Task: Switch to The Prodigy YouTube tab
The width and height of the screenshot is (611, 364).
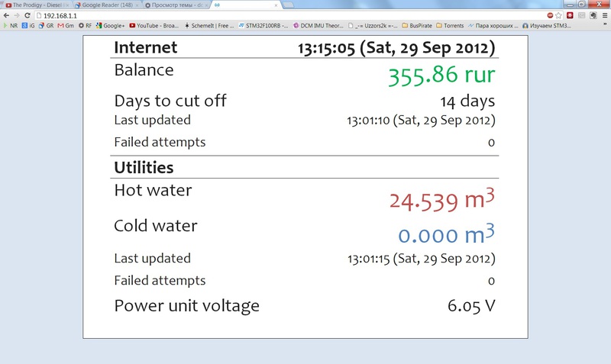Action: coord(37,5)
